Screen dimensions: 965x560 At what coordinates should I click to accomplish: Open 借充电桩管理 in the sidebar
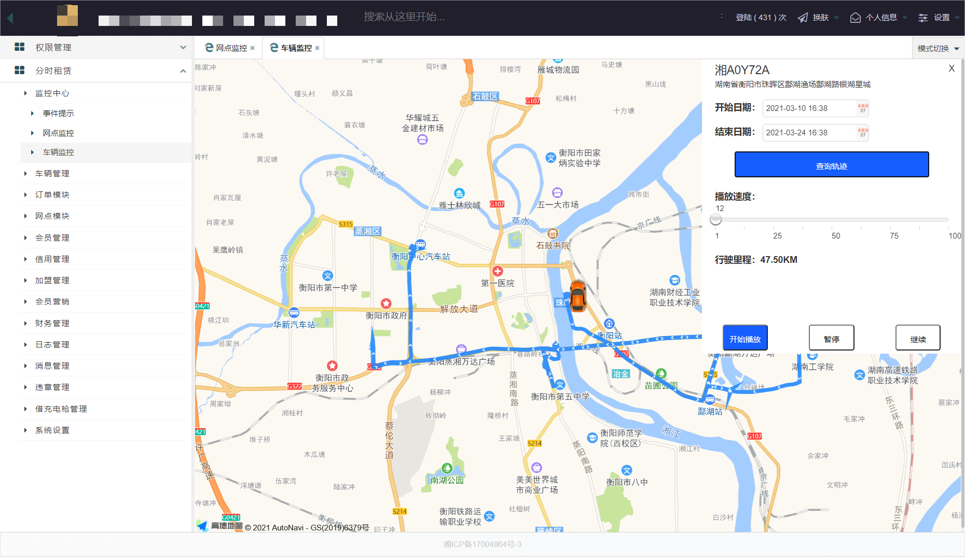pos(61,409)
